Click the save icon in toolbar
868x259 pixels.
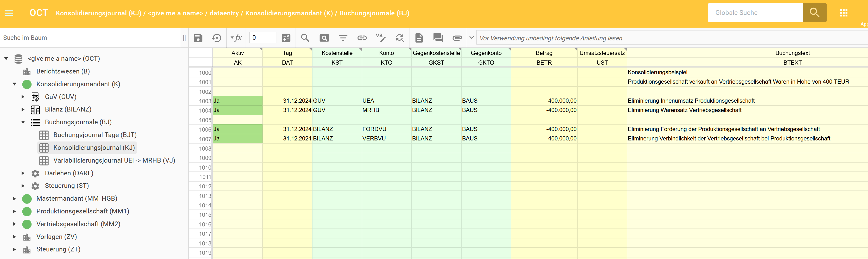[x=198, y=38]
